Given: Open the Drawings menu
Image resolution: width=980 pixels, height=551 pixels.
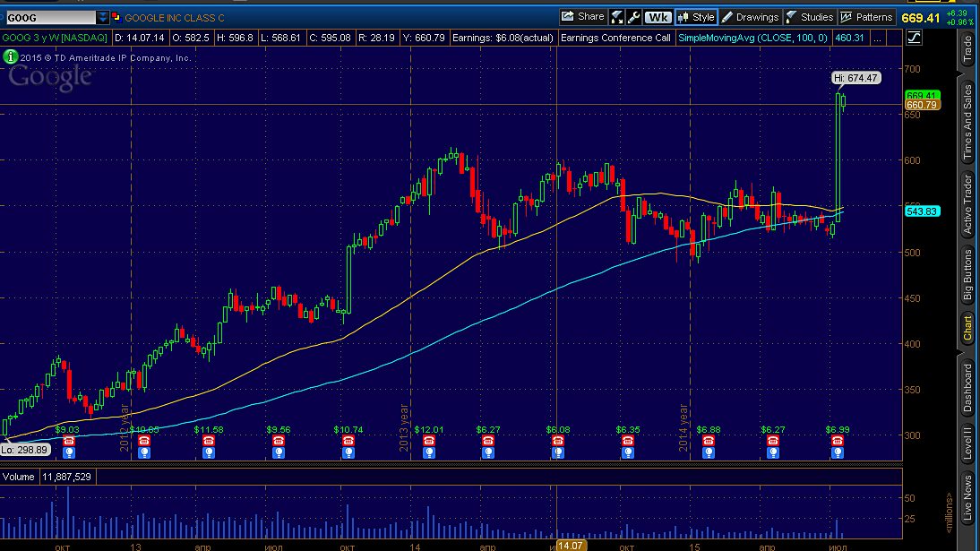Looking at the screenshot, I should [750, 18].
